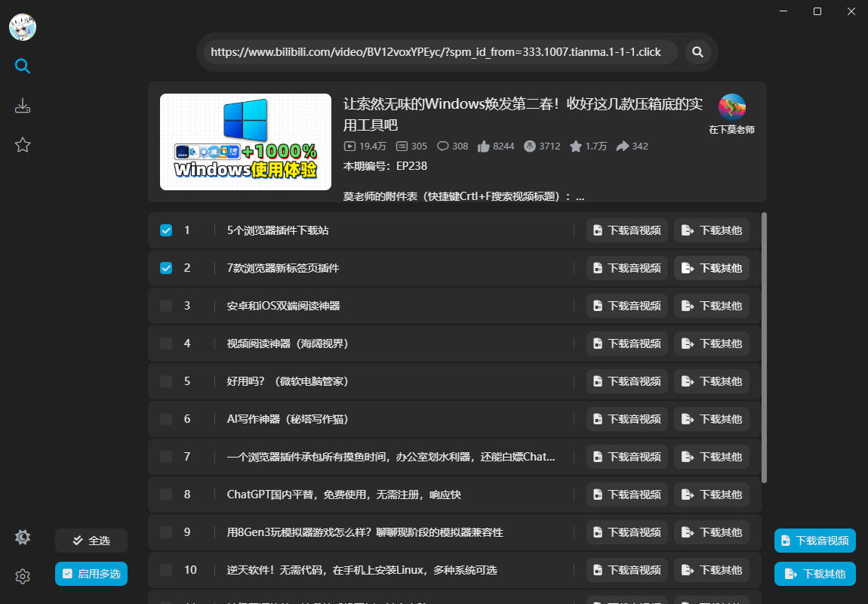Screen dimensions: 868x604
Task: Check the box for item 3 安卓和iOS双端阅读神器
Action: 166,306
